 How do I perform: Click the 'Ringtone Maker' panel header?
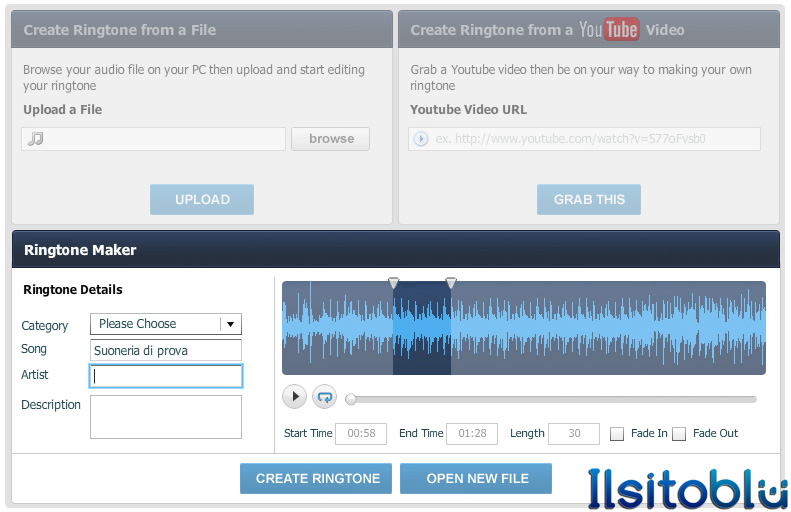(396, 249)
